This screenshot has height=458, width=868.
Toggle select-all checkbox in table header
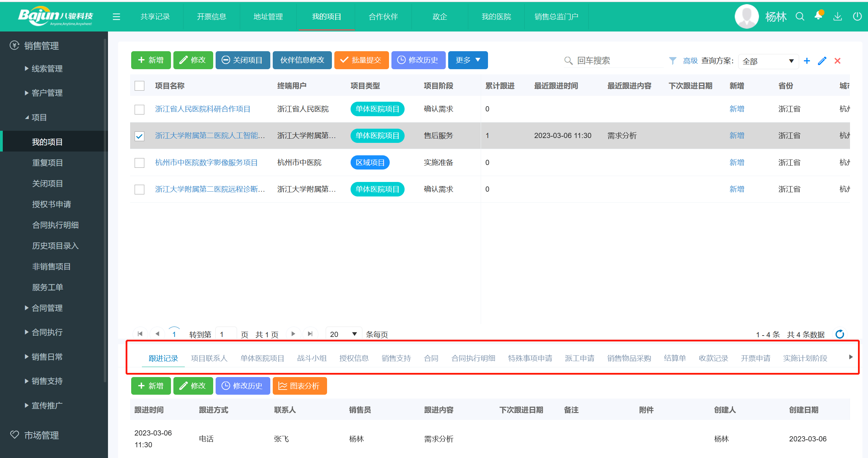tap(139, 86)
